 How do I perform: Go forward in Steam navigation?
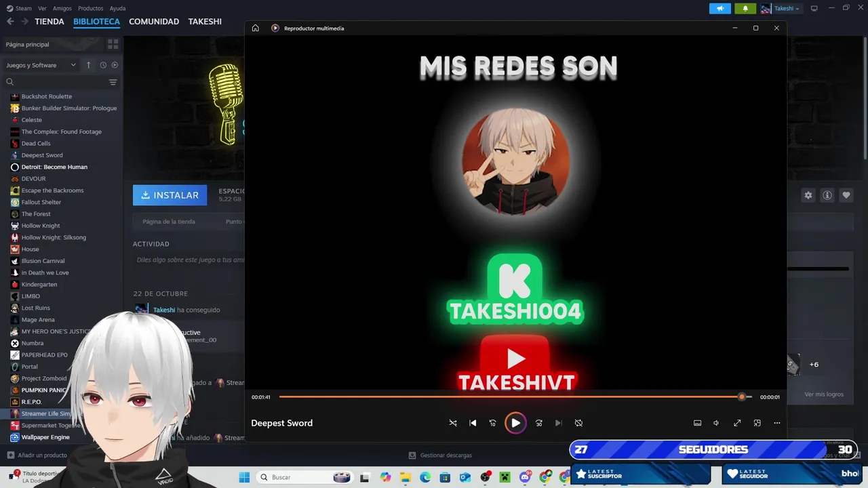pyautogui.click(x=24, y=22)
